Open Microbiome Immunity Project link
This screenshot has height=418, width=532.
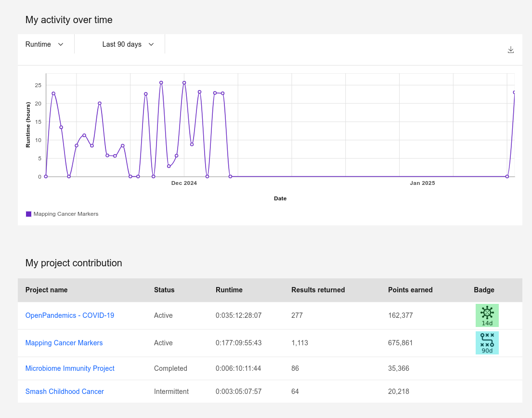[70, 368]
